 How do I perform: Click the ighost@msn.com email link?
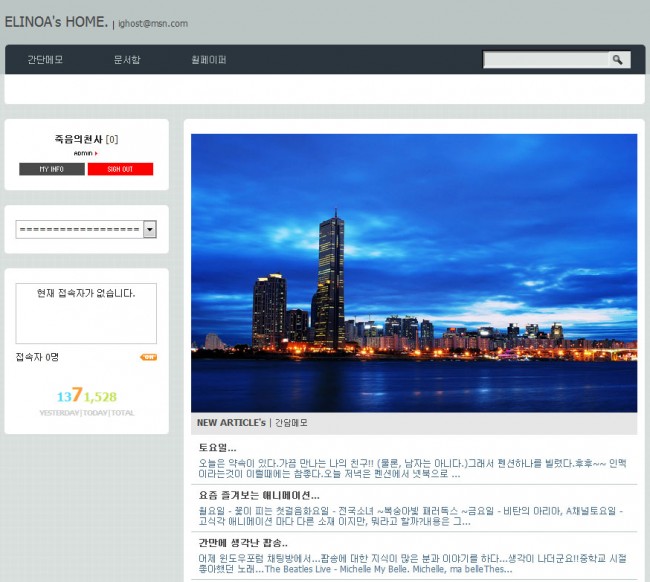[x=153, y=24]
